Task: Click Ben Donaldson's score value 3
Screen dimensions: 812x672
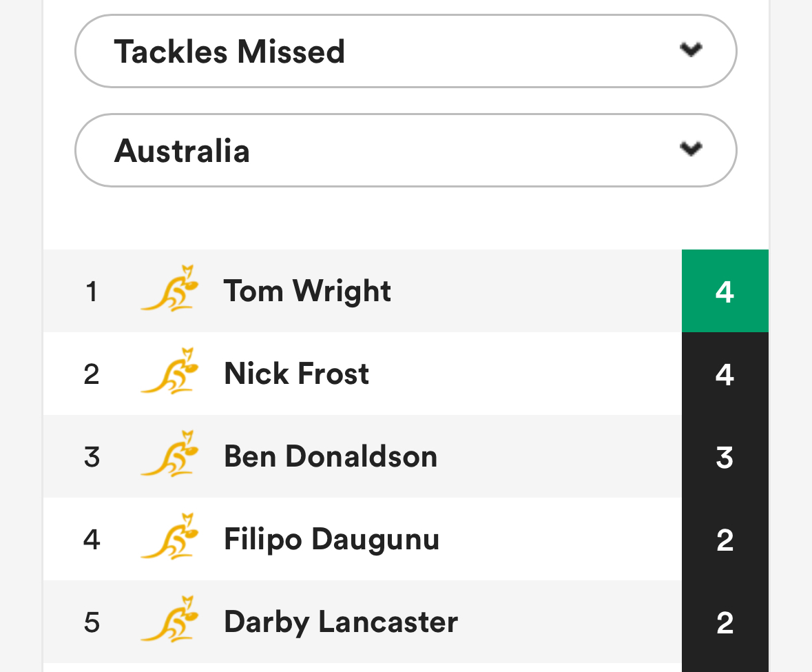Action: pos(725,458)
